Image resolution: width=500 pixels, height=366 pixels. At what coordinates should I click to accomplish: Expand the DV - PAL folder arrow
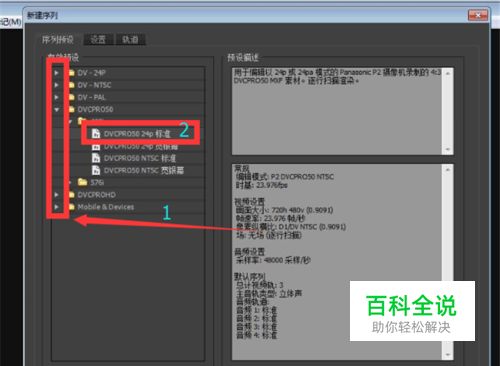click(57, 97)
